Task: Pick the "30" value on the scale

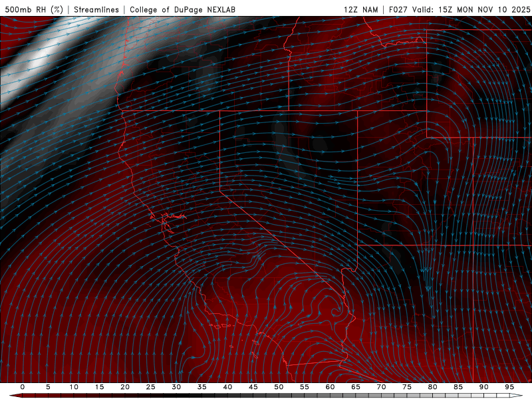Action: (176, 387)
